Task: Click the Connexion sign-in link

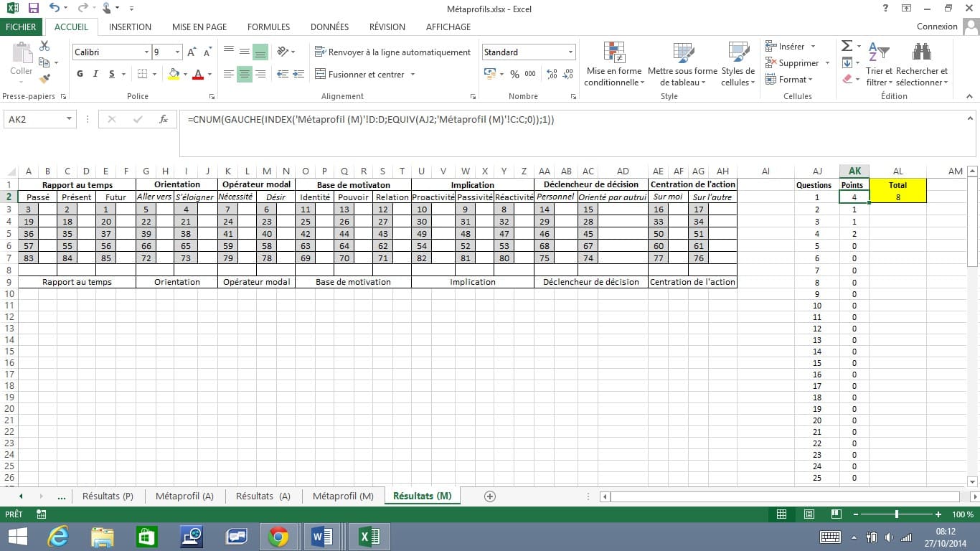Action: pyautogui.click(x=937, y=27)
